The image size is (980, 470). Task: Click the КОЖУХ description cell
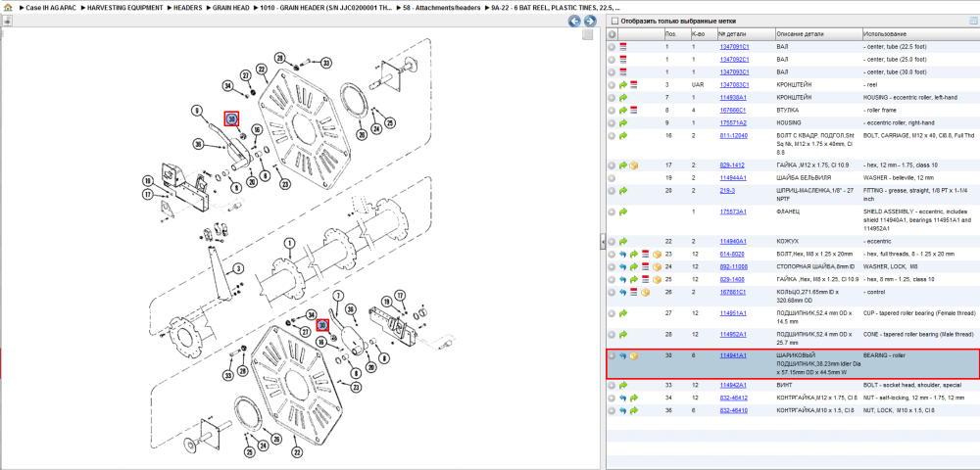786,241
